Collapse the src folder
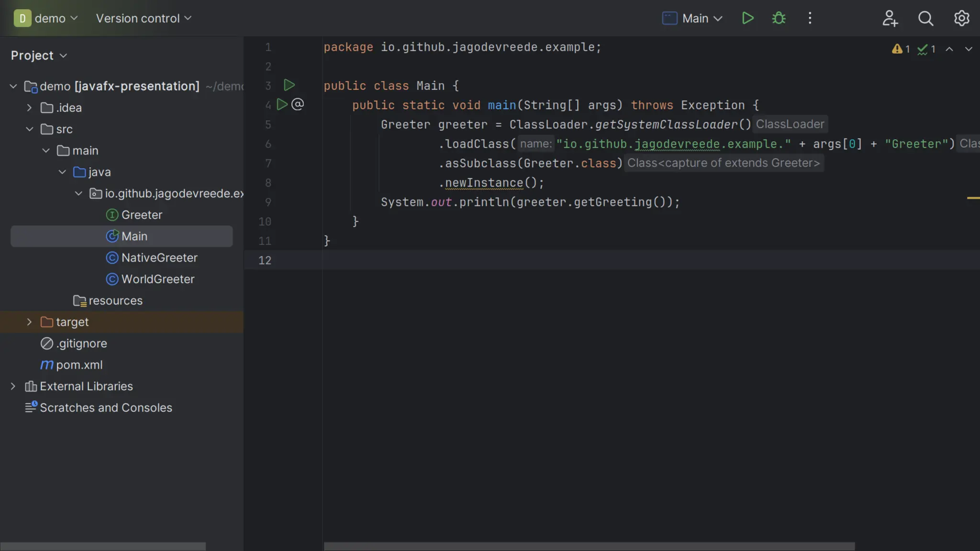This screenshot has height=551, width=980. tap(29, 129)
